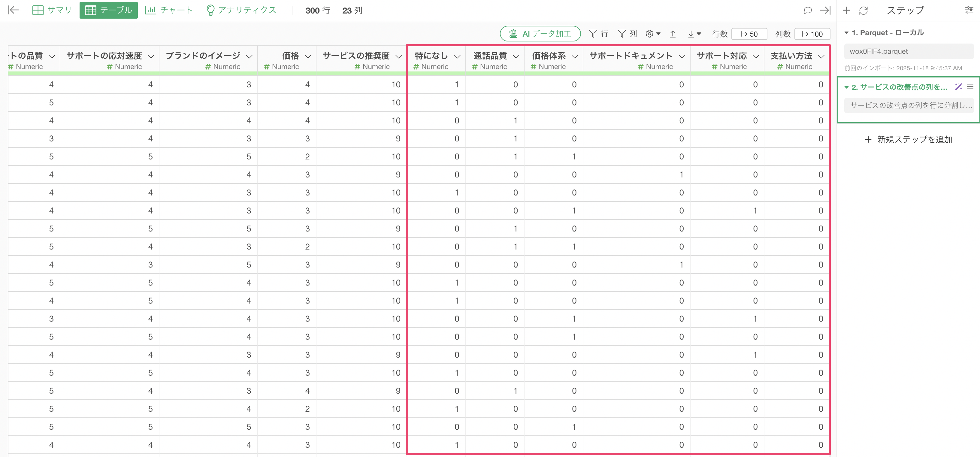Click the AI データ加工 button
This screenshot has height=457, width=980.
pos(540,34)
